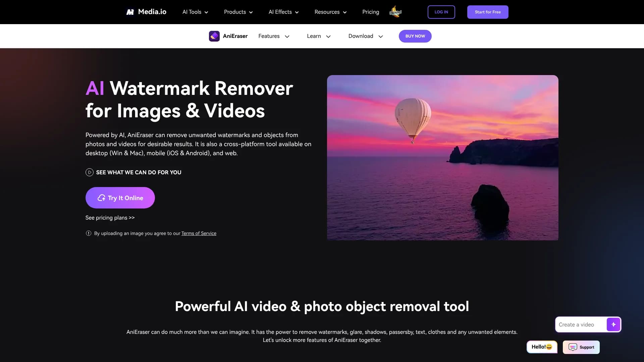Click the Hello! emoji chat bubble
The image size is (644, 362).
541,347
